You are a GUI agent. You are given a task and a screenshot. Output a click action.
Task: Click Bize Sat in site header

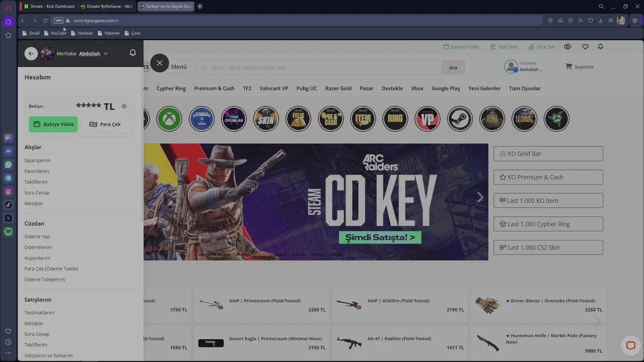tap(541, 47)
